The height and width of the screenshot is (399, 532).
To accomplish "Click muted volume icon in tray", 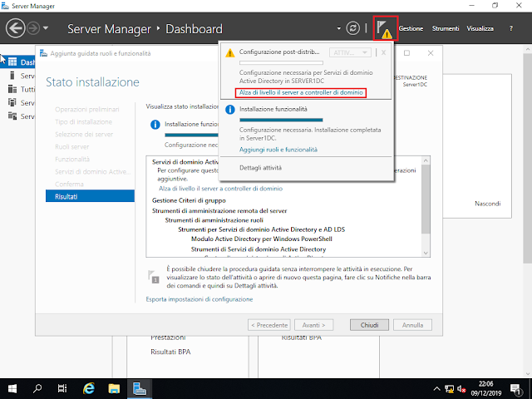I will click(x=461, y=389).
